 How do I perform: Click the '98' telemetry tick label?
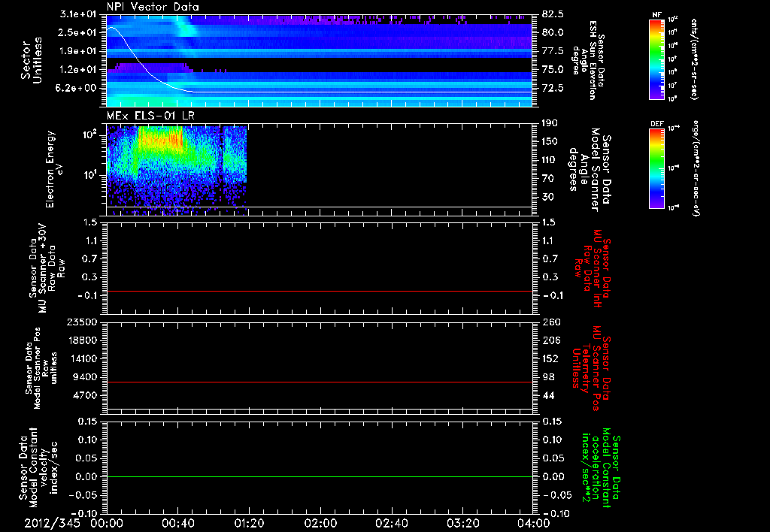pos(547,377)
